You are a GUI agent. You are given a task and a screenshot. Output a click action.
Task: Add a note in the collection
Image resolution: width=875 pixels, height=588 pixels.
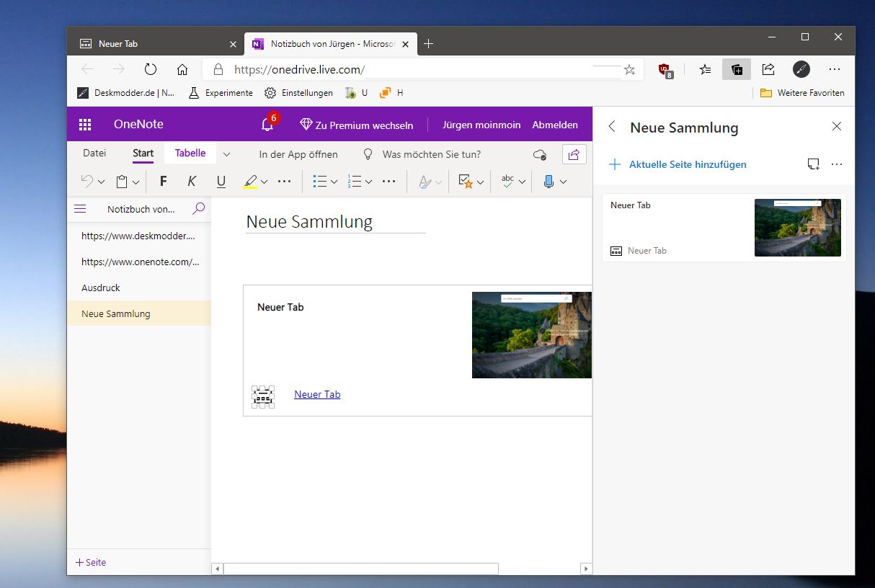[813, 164]
